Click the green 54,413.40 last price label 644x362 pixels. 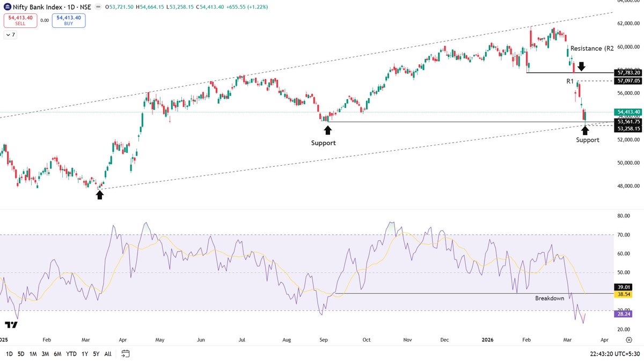(629, 112)
